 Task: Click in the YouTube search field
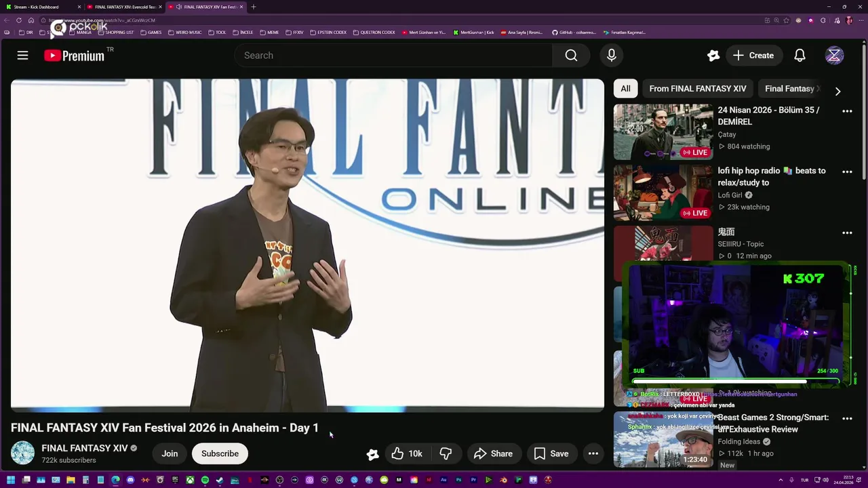[x=393, y=56]
